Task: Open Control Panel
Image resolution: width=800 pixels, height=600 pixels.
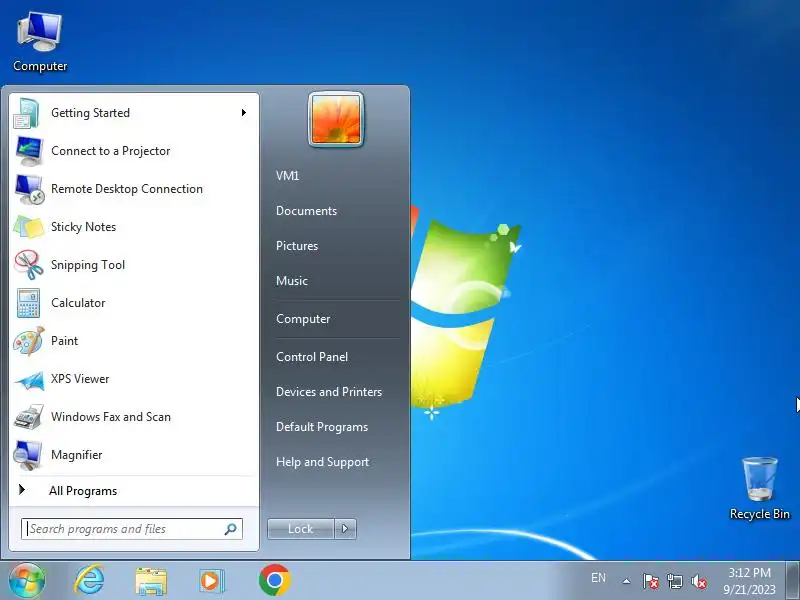Action: pyautogui.click(x=312, y=357)
